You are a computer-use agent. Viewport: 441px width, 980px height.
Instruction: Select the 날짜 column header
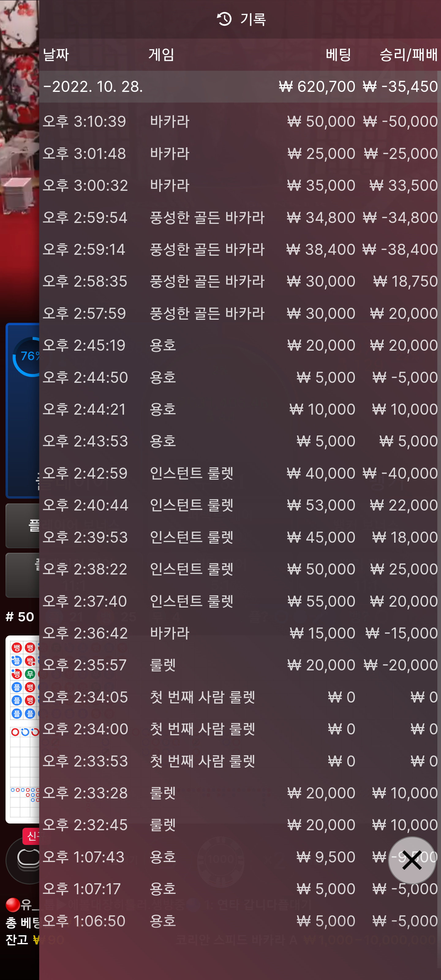coord(56,55)
